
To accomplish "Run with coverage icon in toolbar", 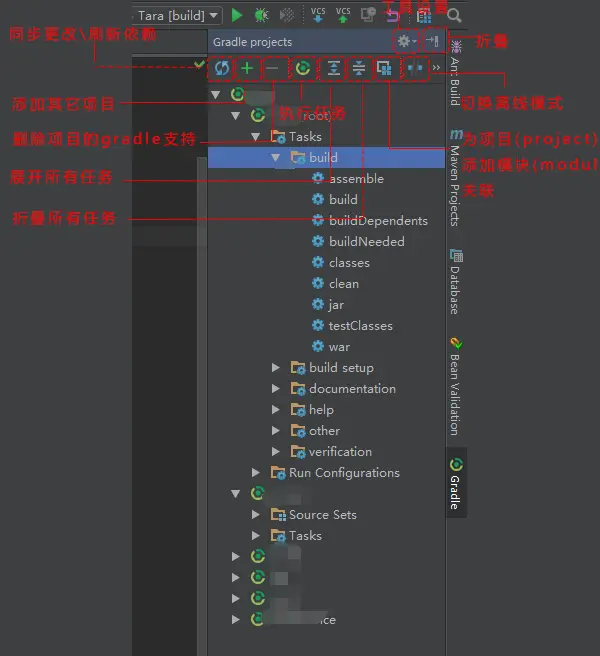I will pyautogui.click(x=287, y=15).
